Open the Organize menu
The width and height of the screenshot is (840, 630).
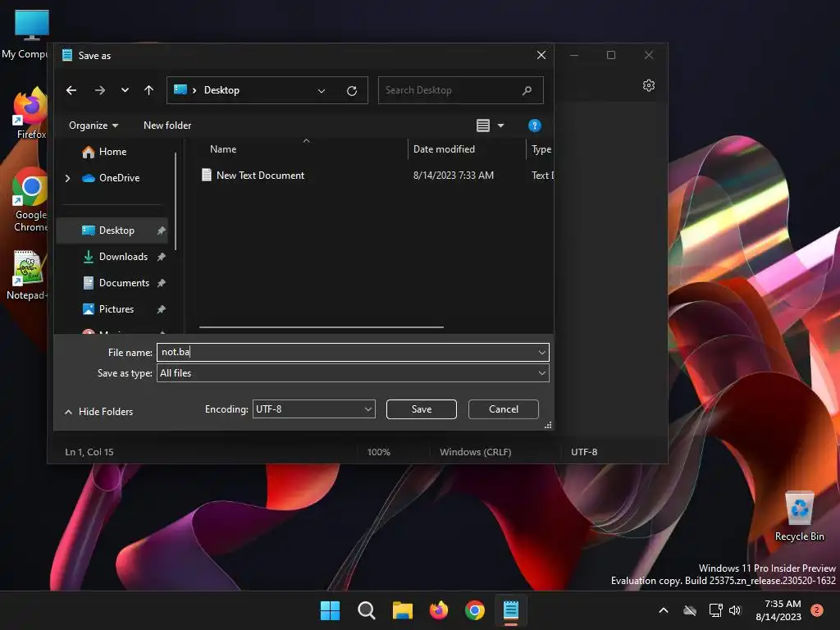point(94,126)
